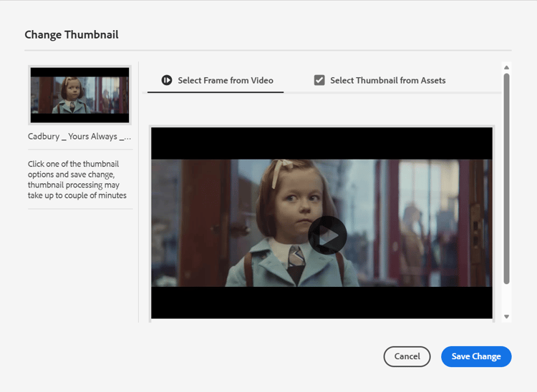This screenshot has width=537, height=392.
Task: Select the current thumbnail preview image
Action: coord(79,95)
